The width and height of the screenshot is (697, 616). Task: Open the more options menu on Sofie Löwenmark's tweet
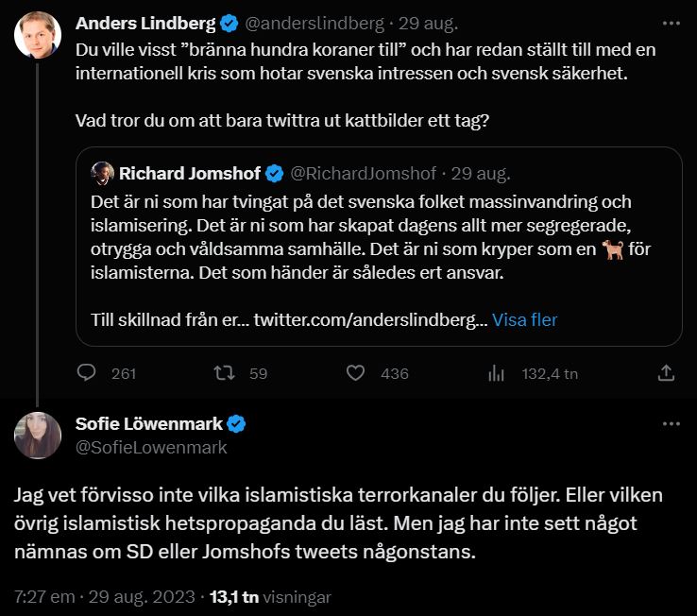tap(671, 423)
